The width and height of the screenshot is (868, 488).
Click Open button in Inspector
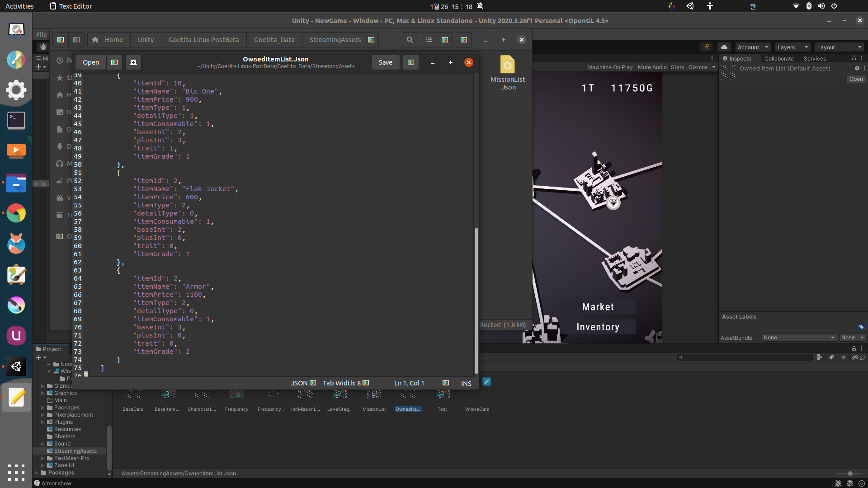coord(856,79)
